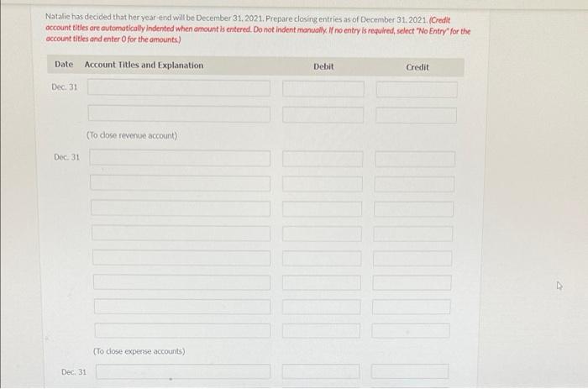Select account title for close revenue entry
This screenshot has height=389, width=588.
(x=179, y=87)
